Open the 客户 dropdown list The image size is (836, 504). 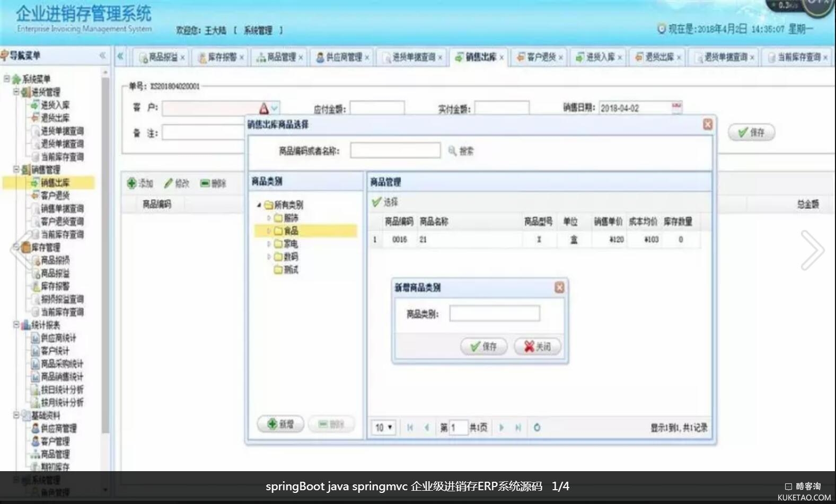pyautogui.click(x=275, y=108)
